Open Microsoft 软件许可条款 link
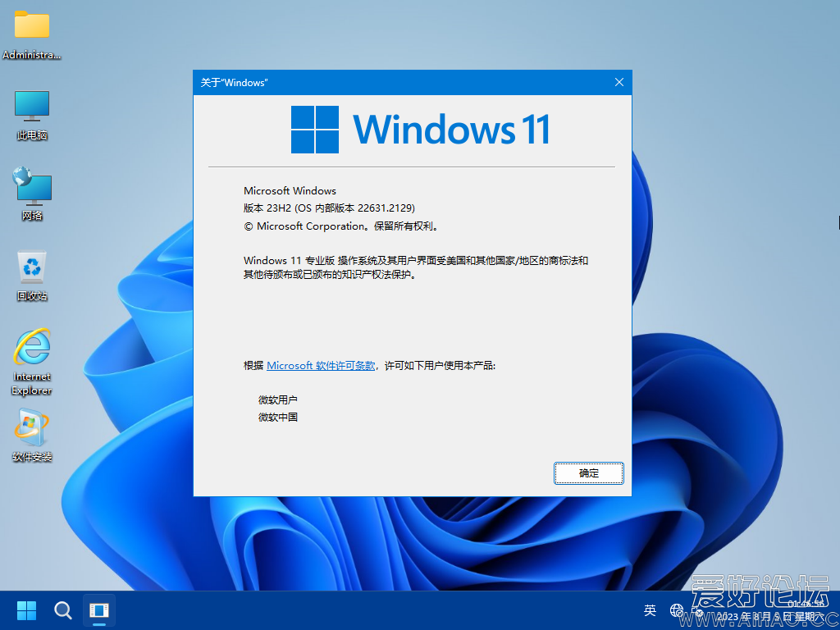 pyautogui.click(x=321, y=366)
